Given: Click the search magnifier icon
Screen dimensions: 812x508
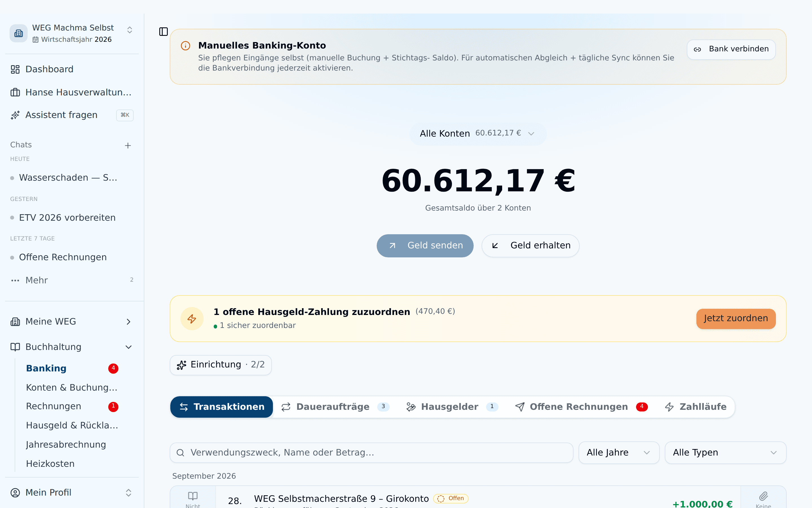Looking at the screenshot, I should tap(180, 453).
